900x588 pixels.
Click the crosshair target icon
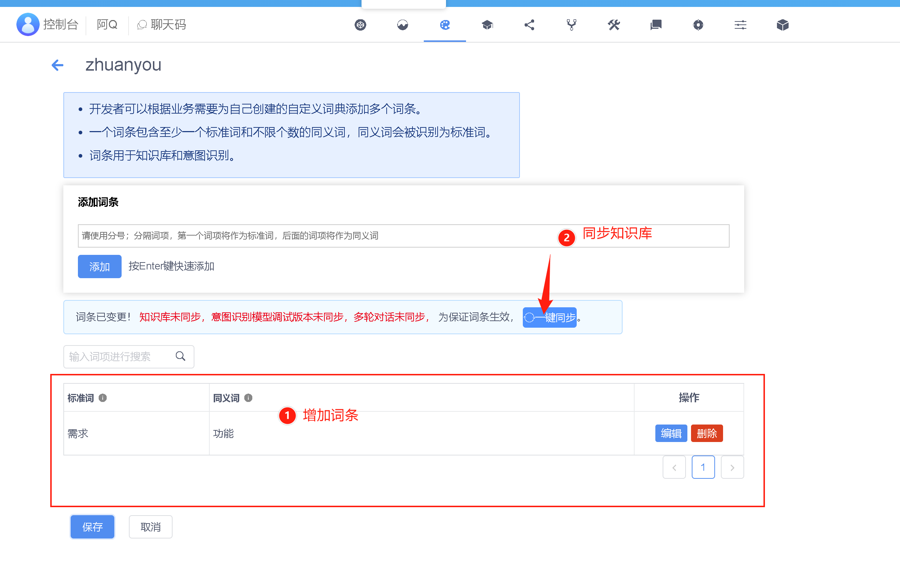point(698,25)
